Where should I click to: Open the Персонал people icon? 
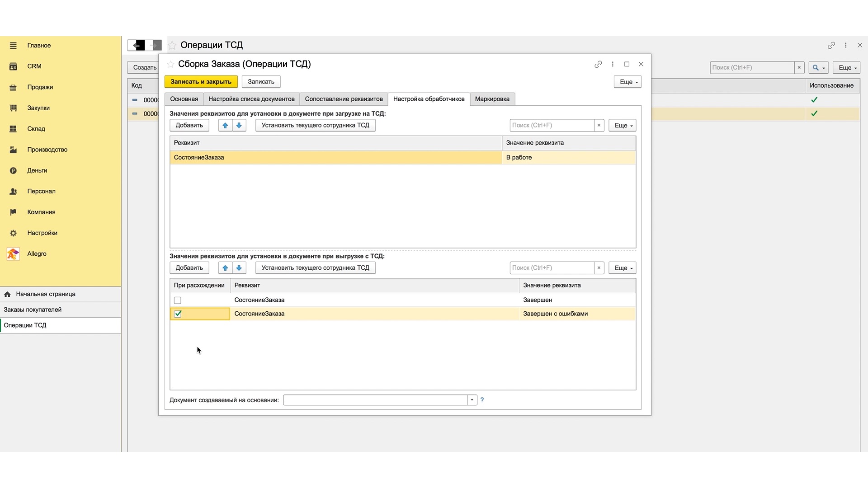coord(13,191)
